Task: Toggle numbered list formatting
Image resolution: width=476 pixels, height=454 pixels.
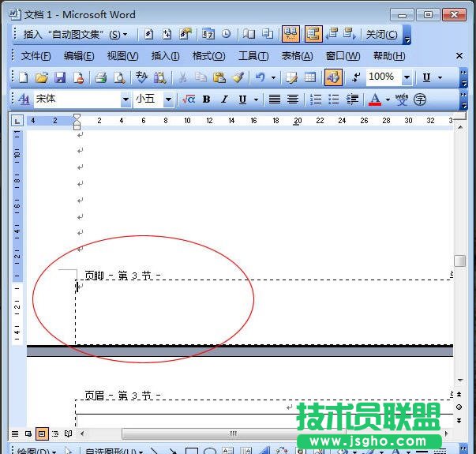Action: pyautogui.click(x=316, y=99)
